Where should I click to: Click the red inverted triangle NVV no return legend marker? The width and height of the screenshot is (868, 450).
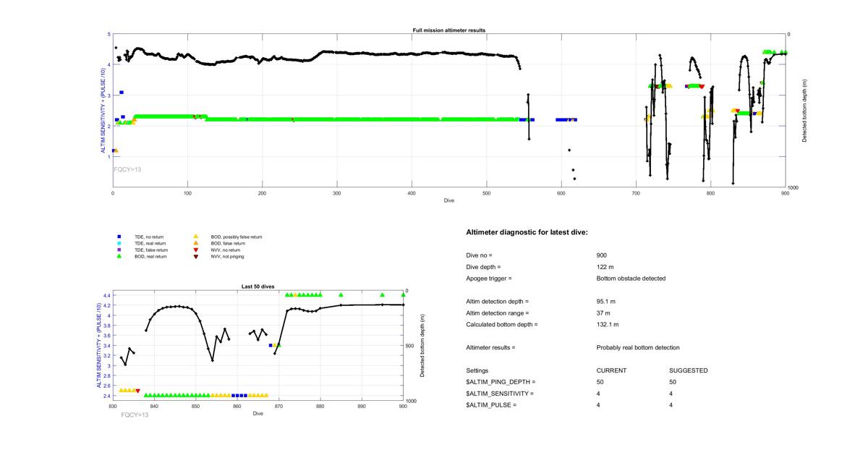coord(197,250)
